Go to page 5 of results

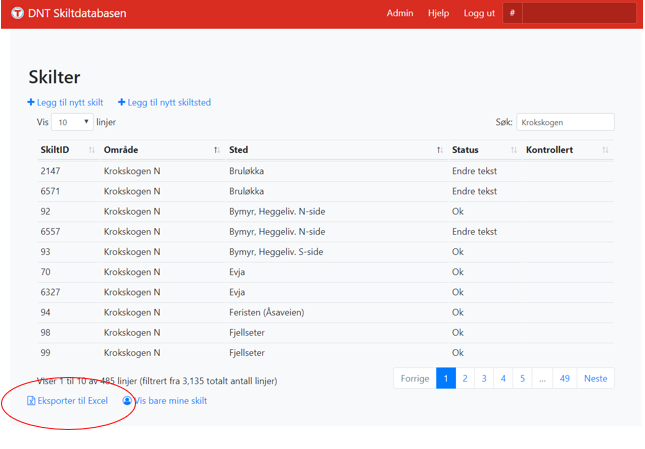pyautogui.click(x=522, y=378)
